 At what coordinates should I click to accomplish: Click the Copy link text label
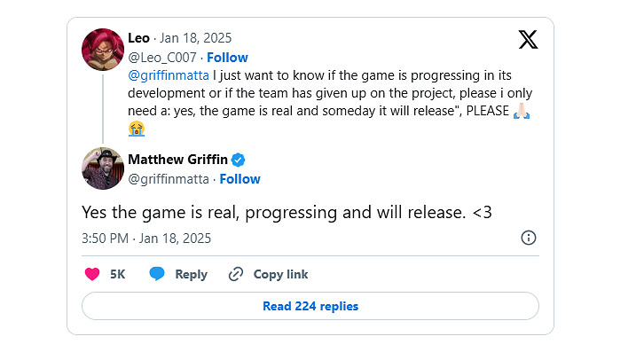(x=280, y=274)
